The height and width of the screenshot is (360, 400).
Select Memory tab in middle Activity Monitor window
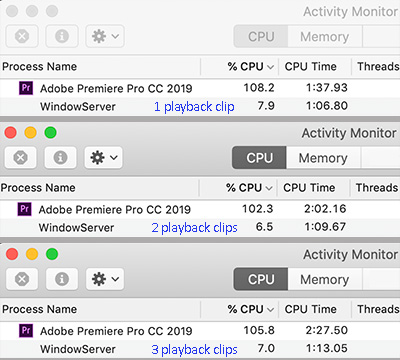(323, 158)
